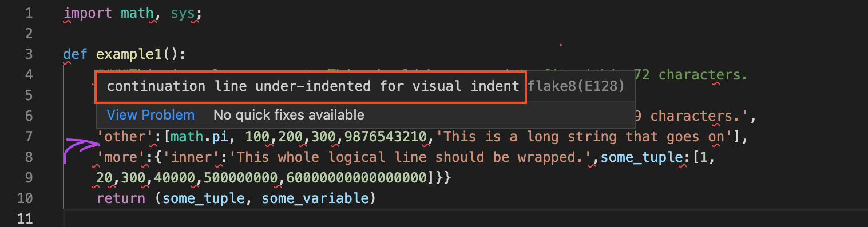Image resolution: width=868 pixels, height=227 pixels.
Task: Click the number 60000000000000000 on line 9
Action: tap(357, 178)
